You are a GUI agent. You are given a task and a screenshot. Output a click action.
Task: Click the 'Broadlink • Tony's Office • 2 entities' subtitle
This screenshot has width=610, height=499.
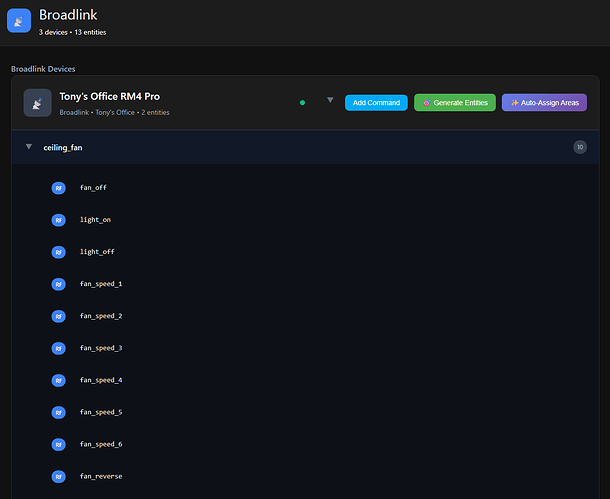pyautogui.click(x=114, y=112)
